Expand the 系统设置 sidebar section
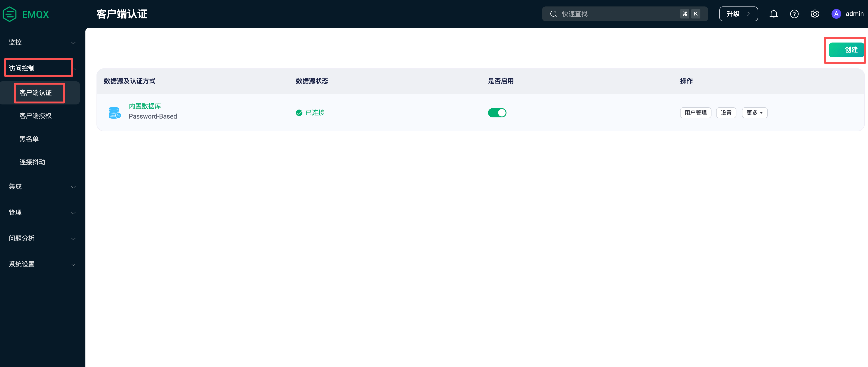The width and height of the screenshot is (868, 367). click(x=42, y=264)
